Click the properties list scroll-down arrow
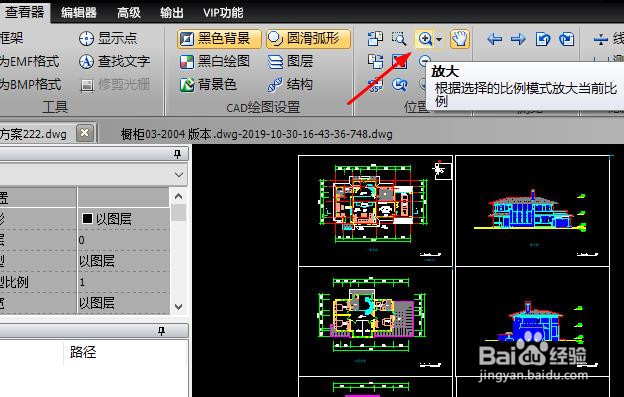 click(x=178, y=307)
